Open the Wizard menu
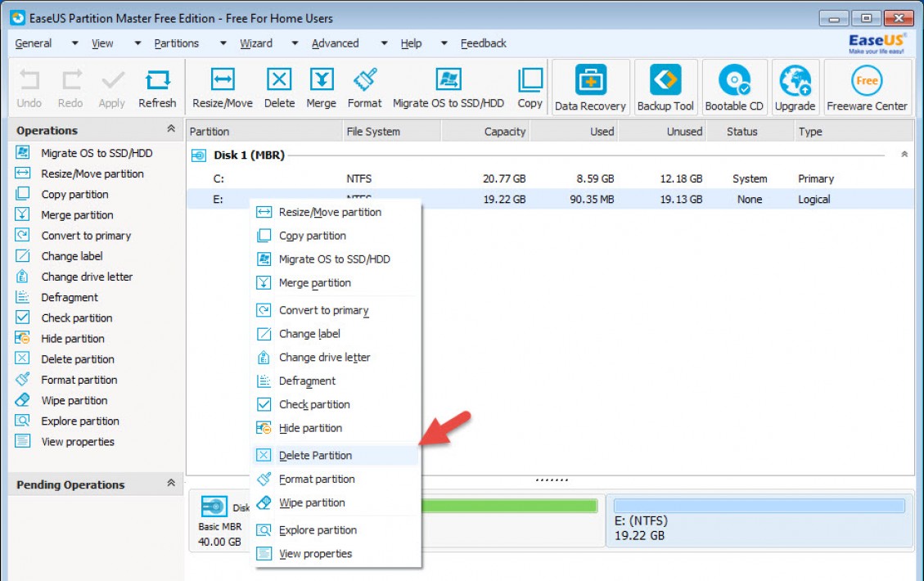The height and width of the screenshot is (581, 924). (255, 43)
